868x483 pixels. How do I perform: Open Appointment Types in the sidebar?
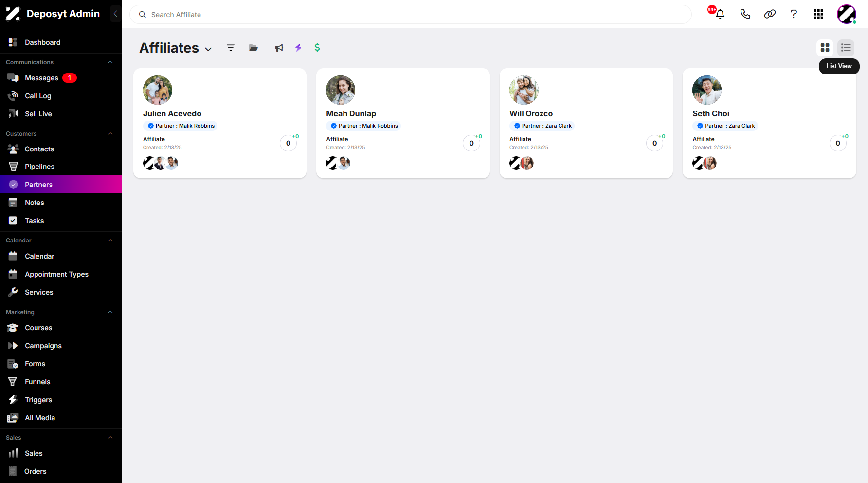pyautogui.click(x=61, y=274)
